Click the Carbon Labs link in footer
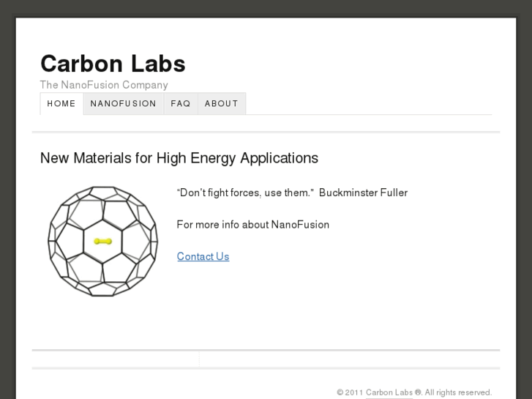The height and width of the screenshot is (399, 532). coord(389,392)
